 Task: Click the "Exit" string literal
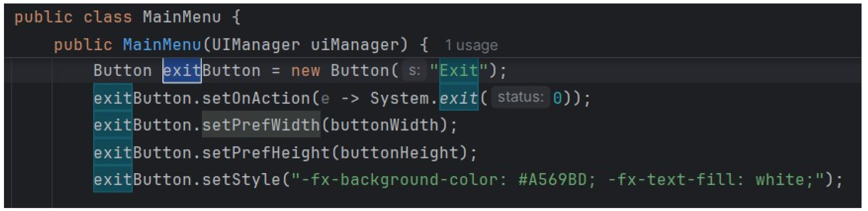pyautogui.click(x=458, y=71)
